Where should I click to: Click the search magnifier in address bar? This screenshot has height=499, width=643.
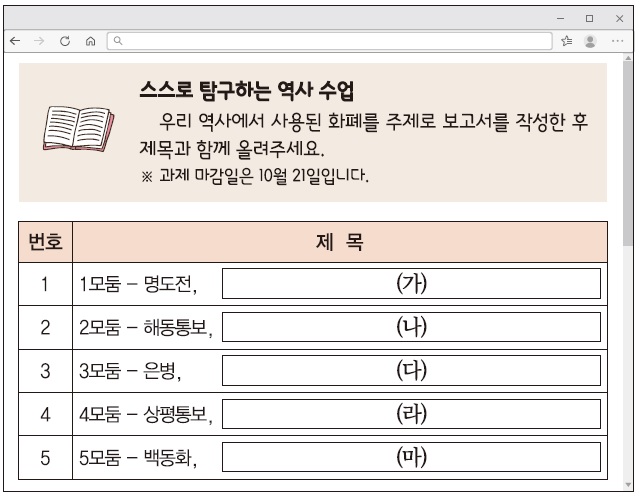[118, 41]
